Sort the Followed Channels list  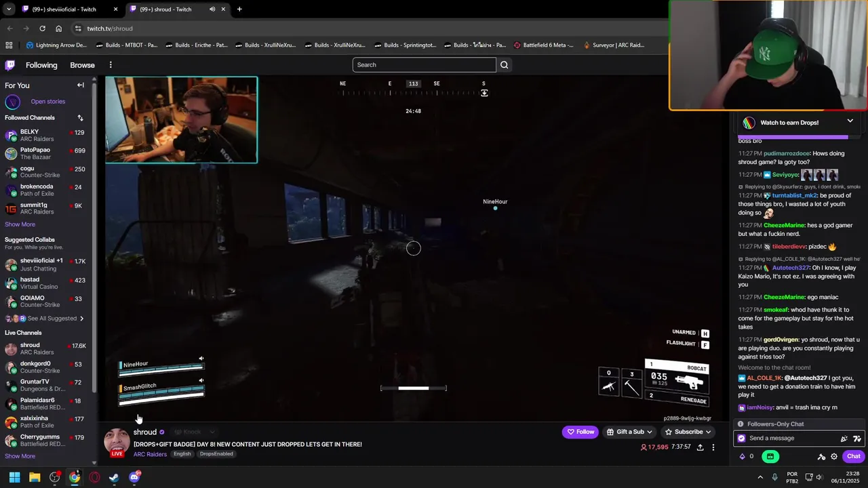pos(80,118)
